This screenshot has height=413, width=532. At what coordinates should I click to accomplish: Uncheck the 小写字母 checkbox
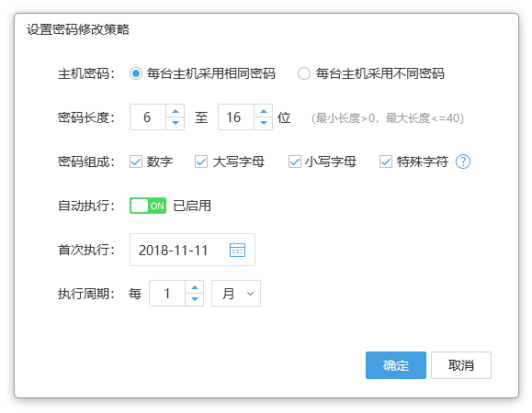295,162
